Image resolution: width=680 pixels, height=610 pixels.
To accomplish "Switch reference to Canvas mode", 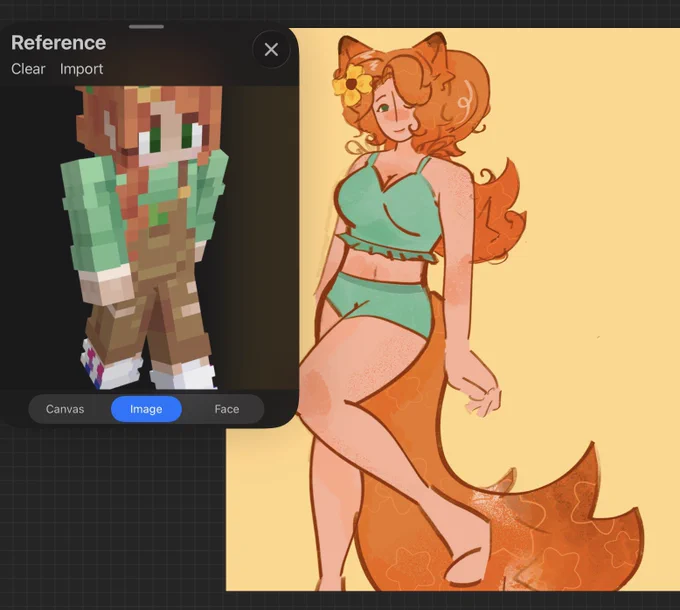I will point(65,409).
